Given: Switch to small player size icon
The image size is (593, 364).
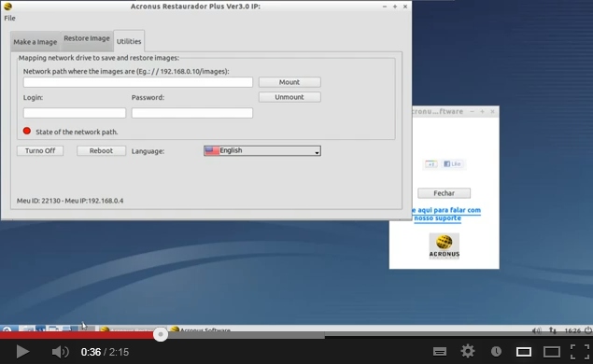Looking at the screenshot, I should (x=524, y=352).
